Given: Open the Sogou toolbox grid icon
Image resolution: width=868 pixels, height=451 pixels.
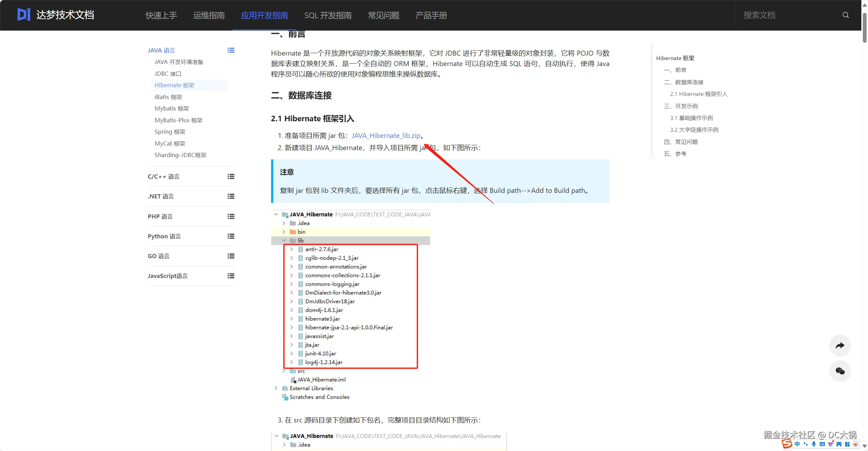Looking at the screenshot, I should click(x=847, y=445).
